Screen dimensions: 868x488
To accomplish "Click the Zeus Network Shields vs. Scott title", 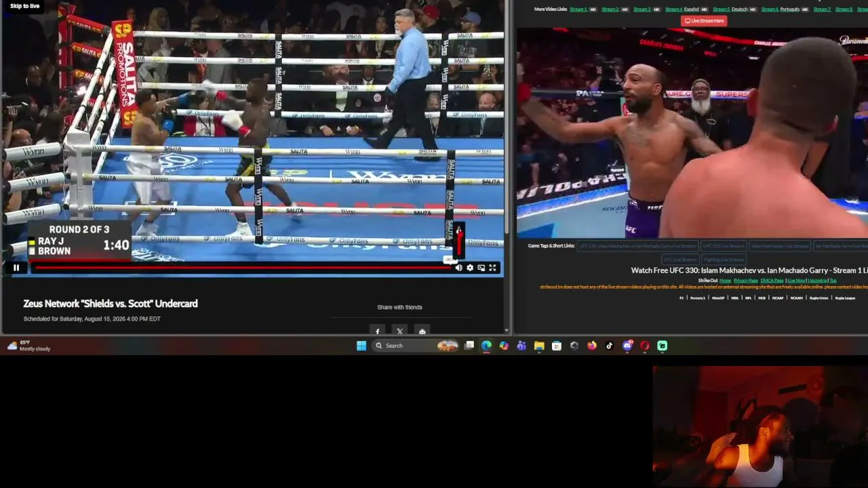I will [x=111, y=304].
